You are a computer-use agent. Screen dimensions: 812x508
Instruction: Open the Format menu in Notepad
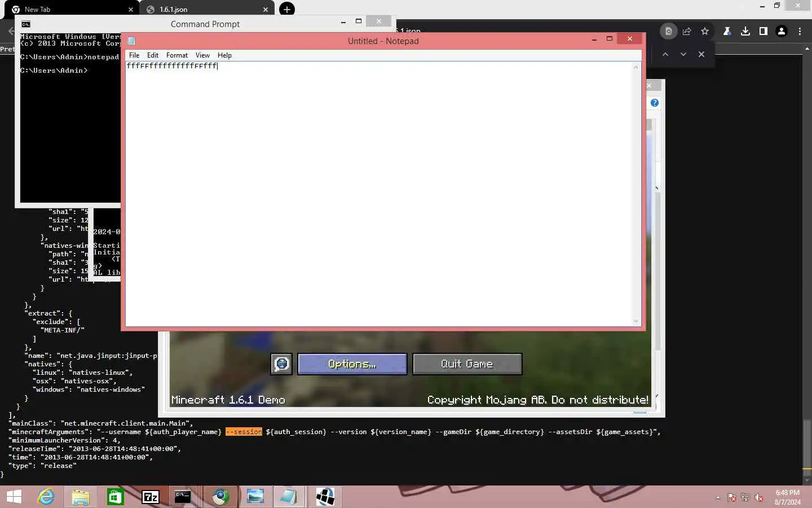[x=177, y=55]
